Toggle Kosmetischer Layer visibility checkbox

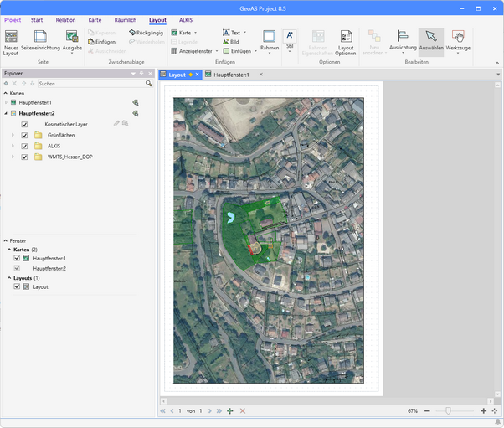[x=24, y=125]
